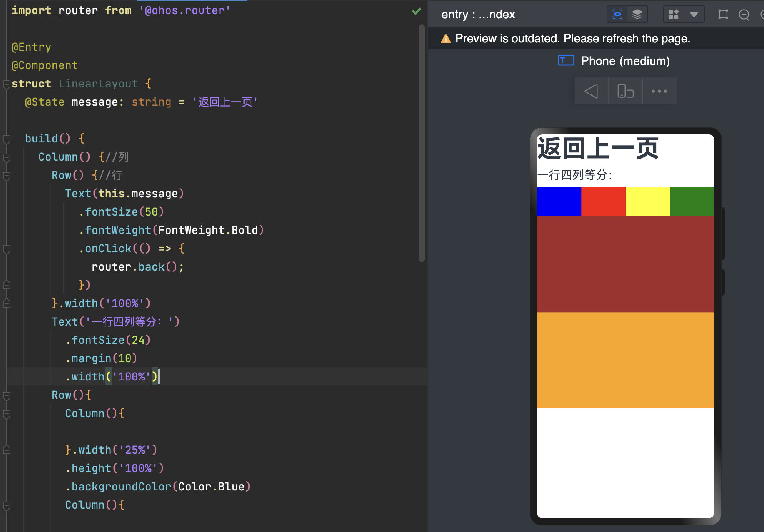This screenshot has width=764, height=532.
Task: Toggle the preview inspector eye icon
Action: (617, 15)
